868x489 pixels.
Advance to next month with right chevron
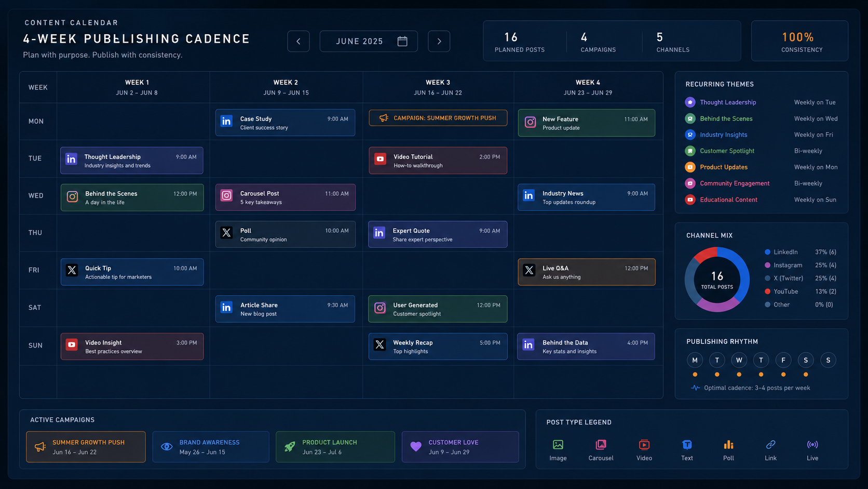coord(439,41)
